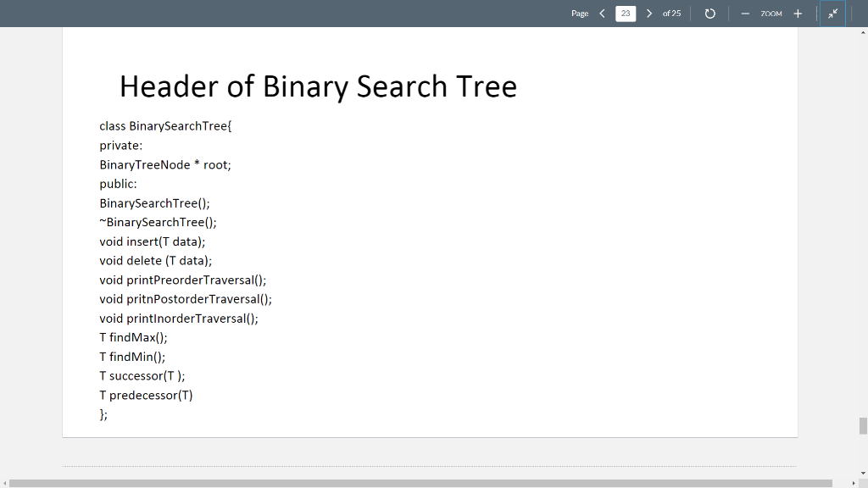Click the 'Header of Binary Search Tree' title
868x488 pixels.
point(318,86)
